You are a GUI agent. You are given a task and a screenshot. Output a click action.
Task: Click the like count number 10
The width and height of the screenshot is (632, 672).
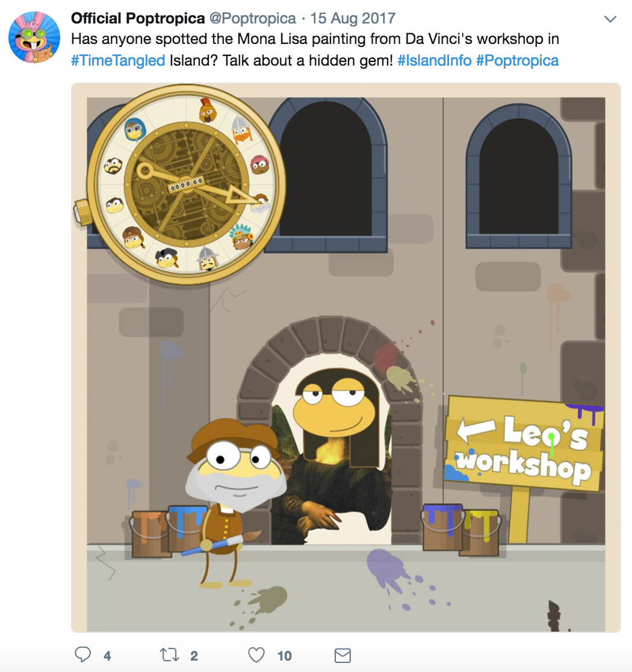[x=285, y=656]
